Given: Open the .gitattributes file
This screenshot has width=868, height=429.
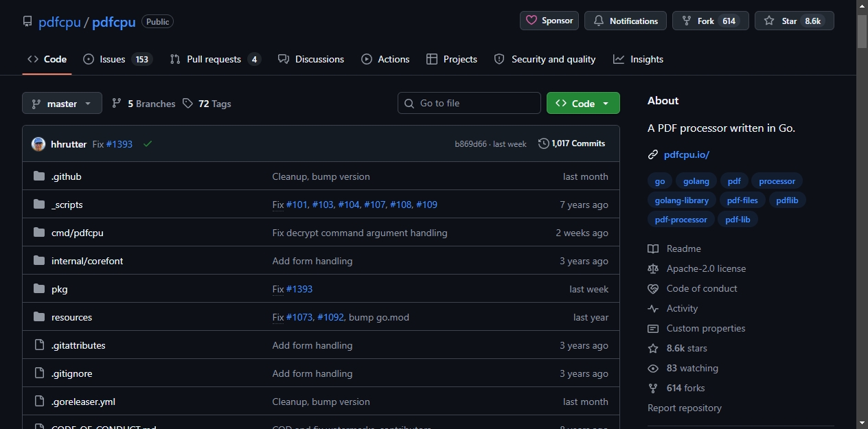Looking at the screenshot, I should pos(78,345).
